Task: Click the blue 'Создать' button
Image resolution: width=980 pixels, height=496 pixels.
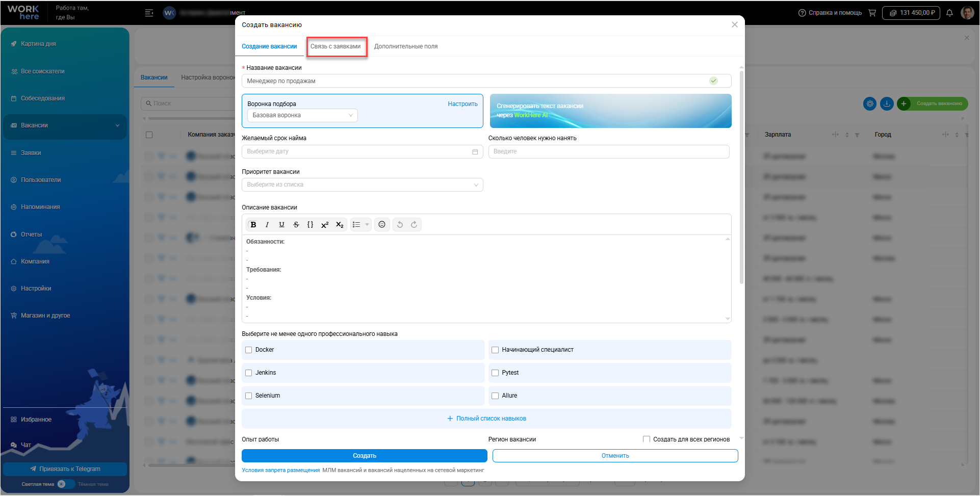Action: [x=364, y=456]
